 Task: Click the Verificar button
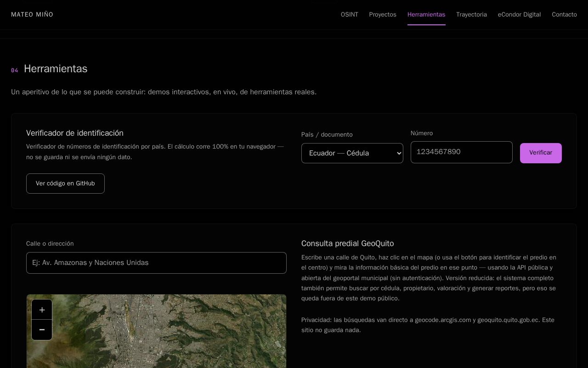541,153
